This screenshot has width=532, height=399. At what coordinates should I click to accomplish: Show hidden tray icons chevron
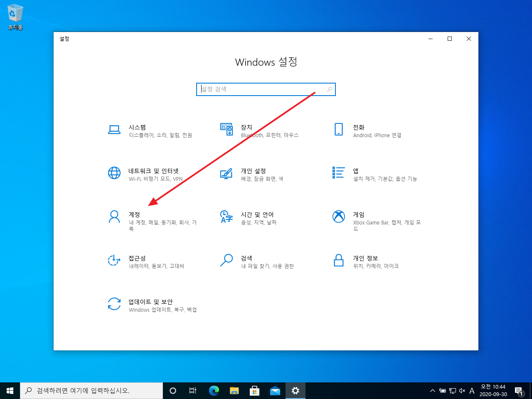[x=432, y=391]
